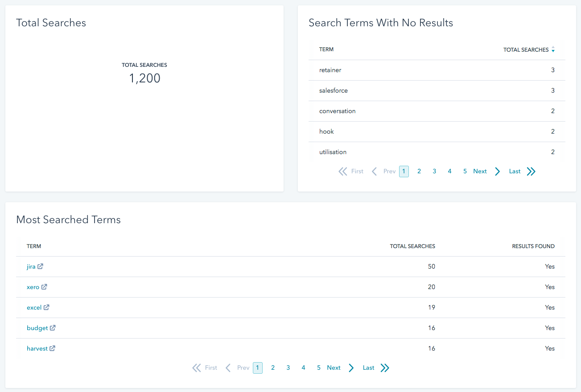
Task: Go to page 5 of Most Searched Terms
Action: tap(318, 368)
